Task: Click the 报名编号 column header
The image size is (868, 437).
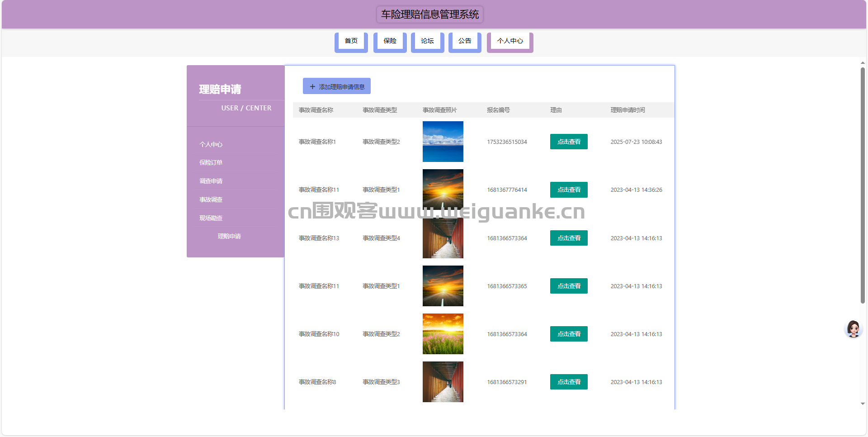Action: tap(498, 110)
